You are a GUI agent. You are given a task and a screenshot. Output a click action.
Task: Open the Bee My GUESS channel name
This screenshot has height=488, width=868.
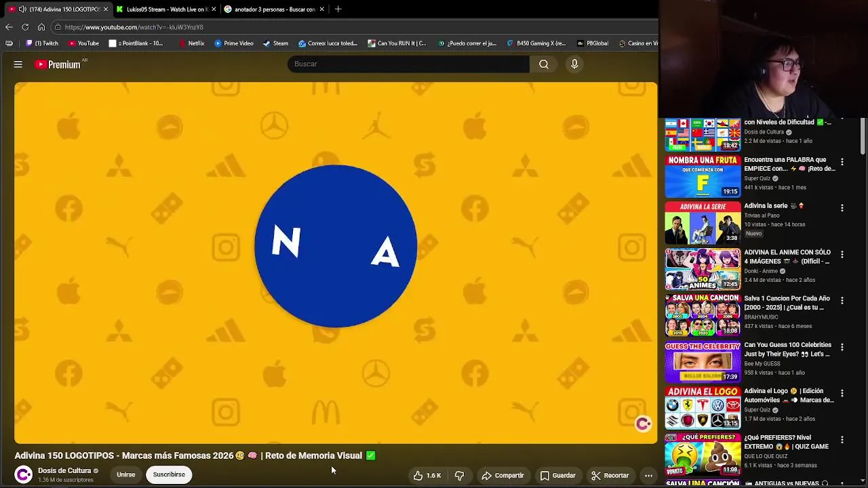(762, 364)
